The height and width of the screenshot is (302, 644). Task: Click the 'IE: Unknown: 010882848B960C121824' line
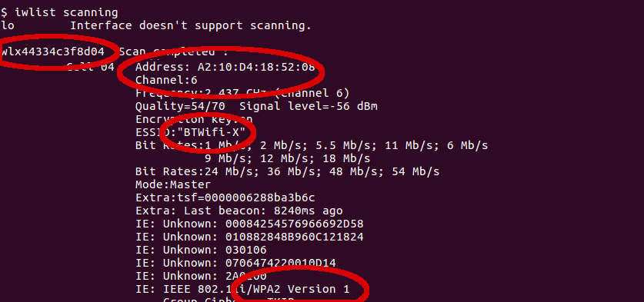[249, 237]
